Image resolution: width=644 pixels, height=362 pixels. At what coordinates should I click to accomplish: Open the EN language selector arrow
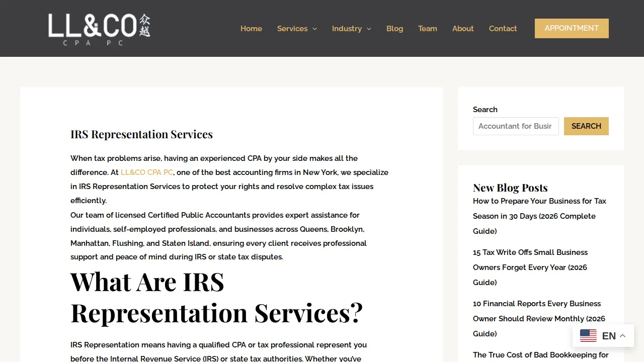tap(623, 336)
